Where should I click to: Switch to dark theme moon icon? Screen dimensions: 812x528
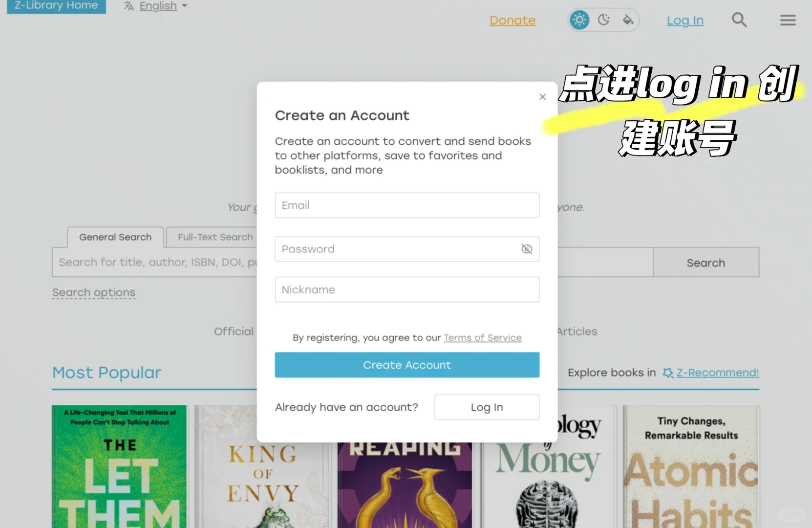(x=604, y=20)
